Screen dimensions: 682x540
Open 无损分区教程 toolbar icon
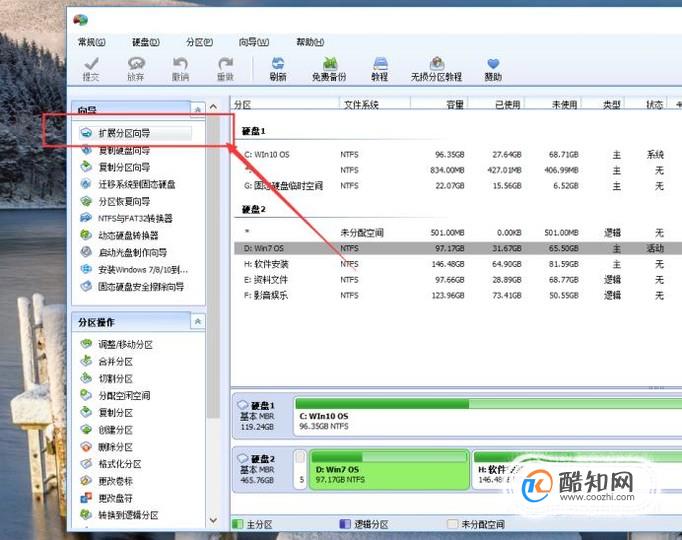tap(437, 69)
